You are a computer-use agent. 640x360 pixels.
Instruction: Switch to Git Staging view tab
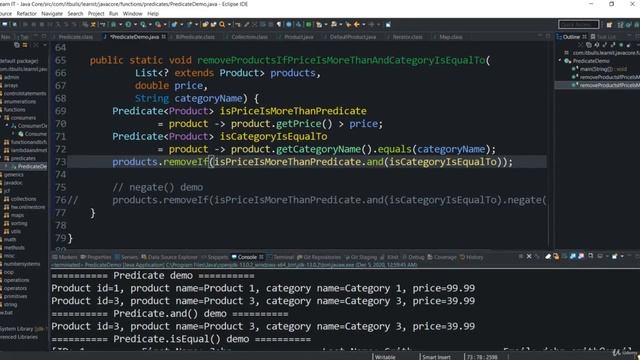click(x=361, y=257)
